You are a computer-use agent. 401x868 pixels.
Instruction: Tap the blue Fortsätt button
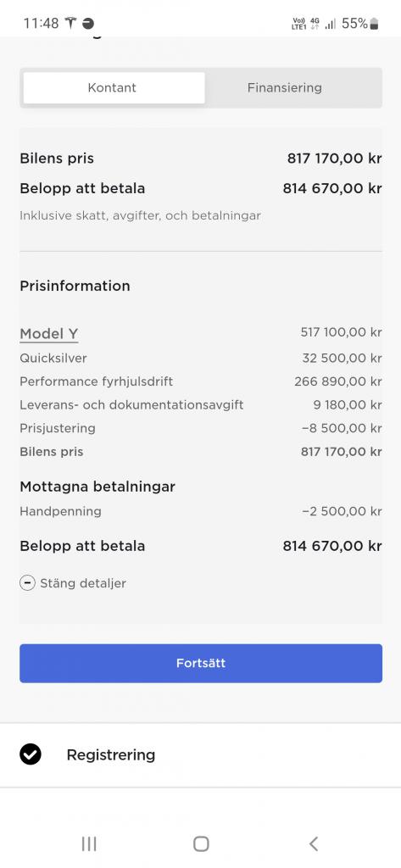click(x=201, y=663)
